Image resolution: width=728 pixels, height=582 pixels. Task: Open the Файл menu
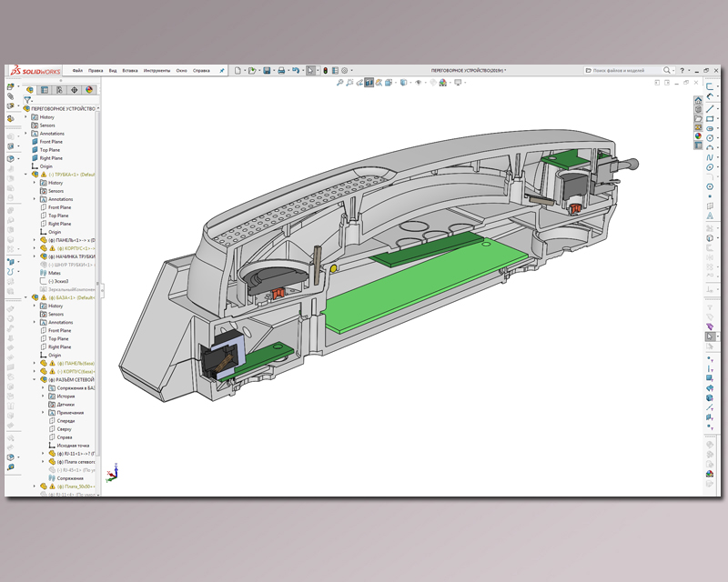77,70
